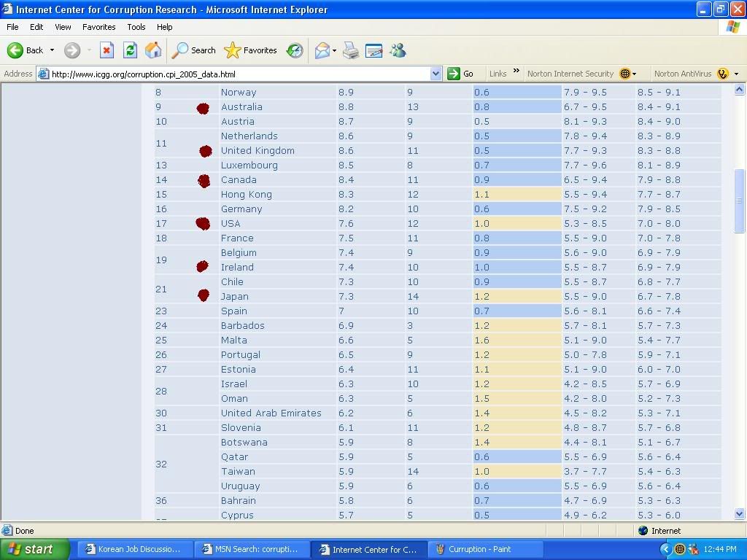Open the Favorites star button
Viewport: 747px width, 560px height.
[x=251, y=50]
